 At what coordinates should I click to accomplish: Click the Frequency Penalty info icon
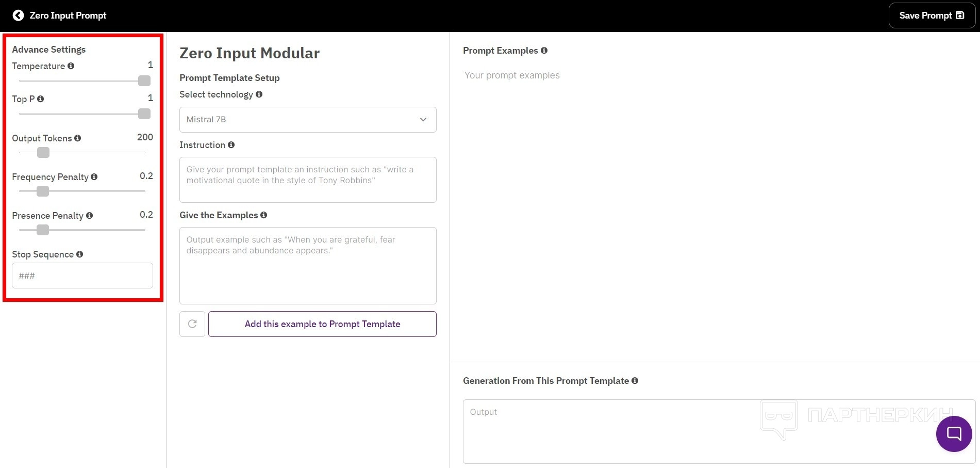click(94, 177)
